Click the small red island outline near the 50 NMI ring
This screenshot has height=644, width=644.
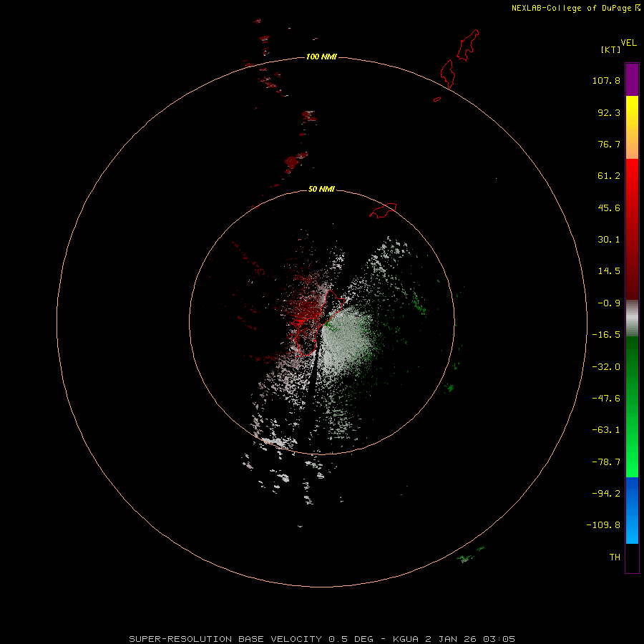coord(383,210)
